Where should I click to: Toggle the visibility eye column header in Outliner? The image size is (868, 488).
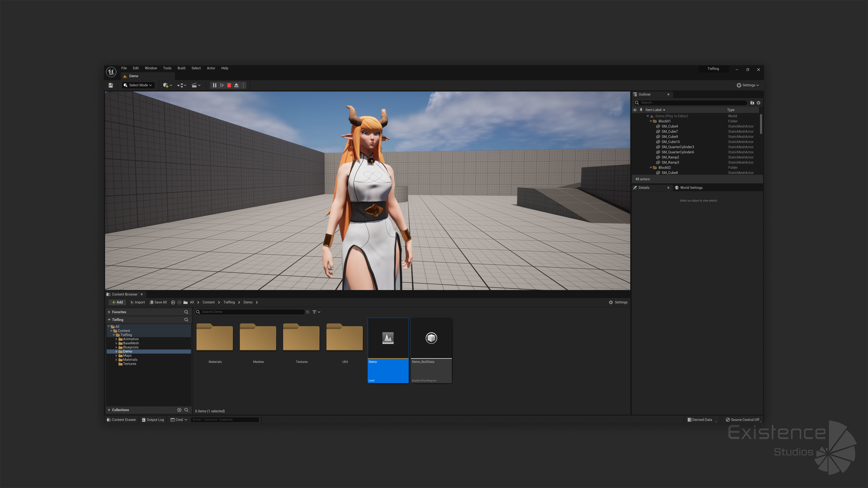(x=635, y=110)
